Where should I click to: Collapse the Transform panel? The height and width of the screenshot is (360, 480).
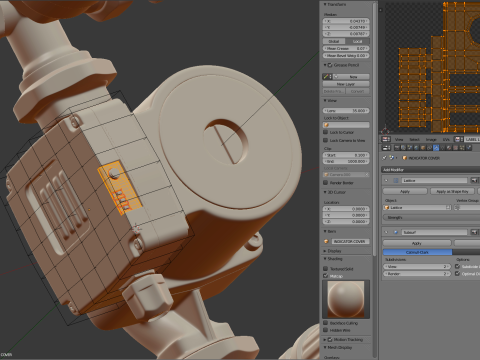(335, 4)
